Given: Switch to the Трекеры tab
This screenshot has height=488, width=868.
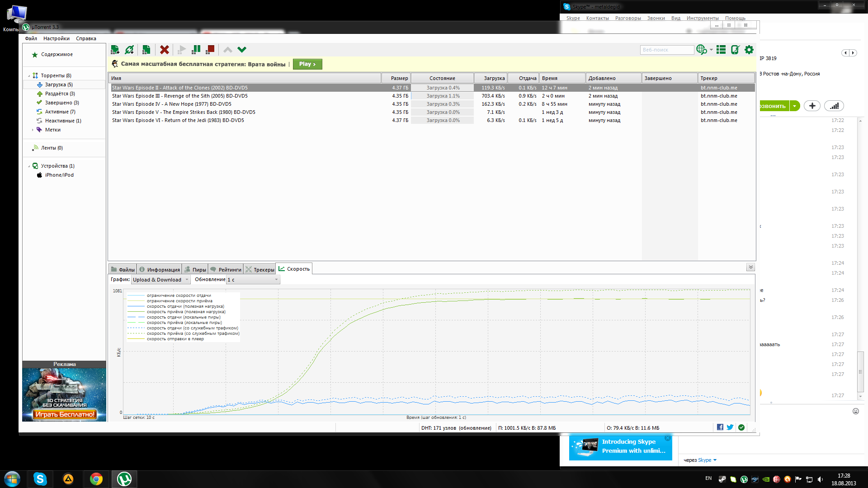Looking at the screenshot, I should point(260,269).
